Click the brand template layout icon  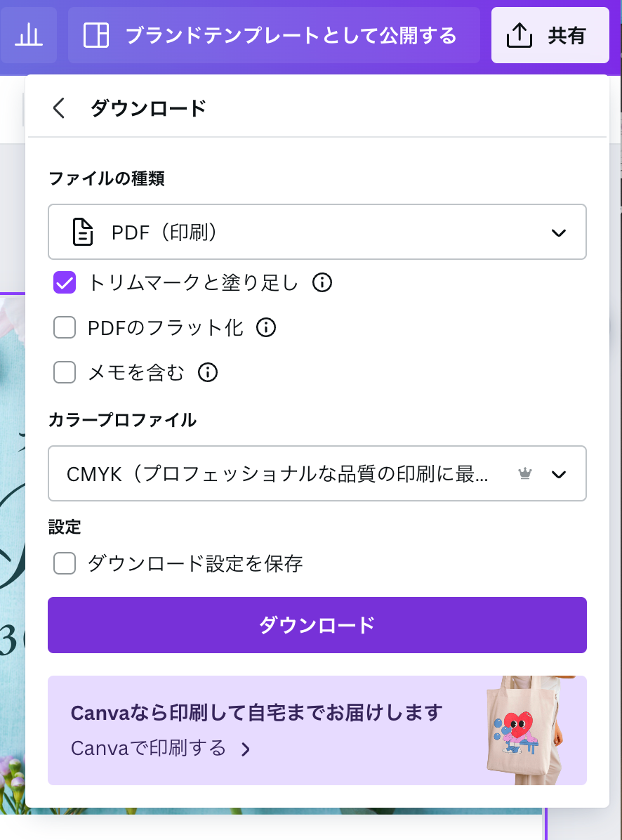tap(96, 35)
